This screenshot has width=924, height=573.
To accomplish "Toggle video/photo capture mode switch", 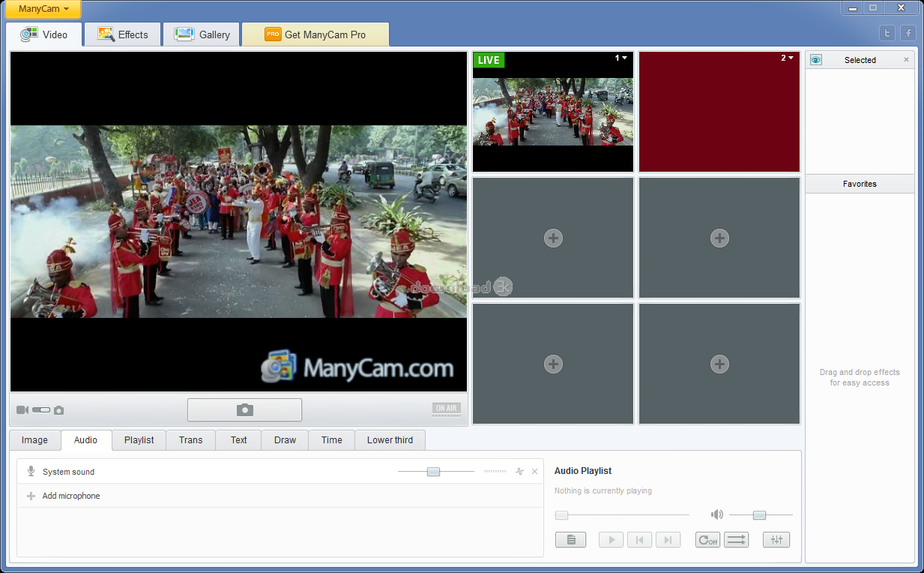I will point(41,410).
